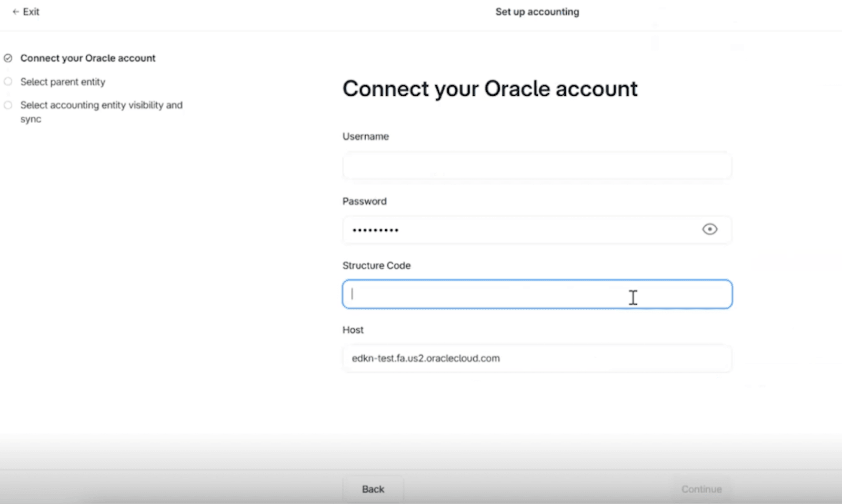Click the "Host" label
The image size is (842, 504).
click(352, 330)
